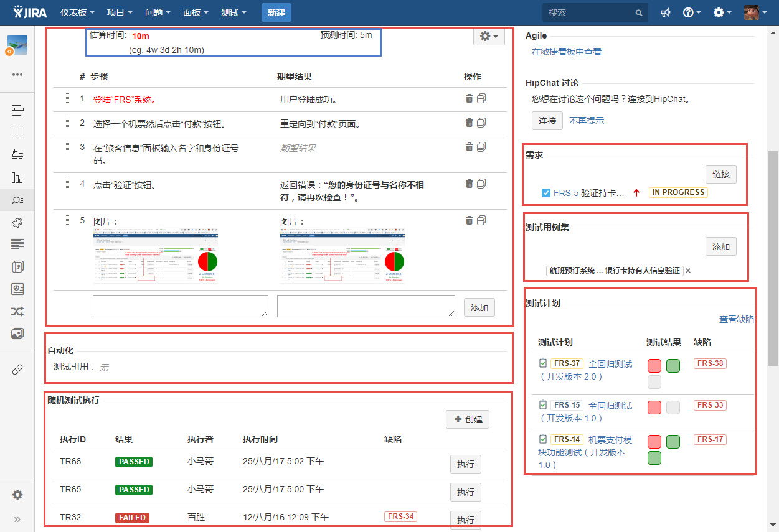Delete step 1 using trash icon
The height and width of the screenshot is (532, 779).
pyautogui.click(x=469, y=98)
